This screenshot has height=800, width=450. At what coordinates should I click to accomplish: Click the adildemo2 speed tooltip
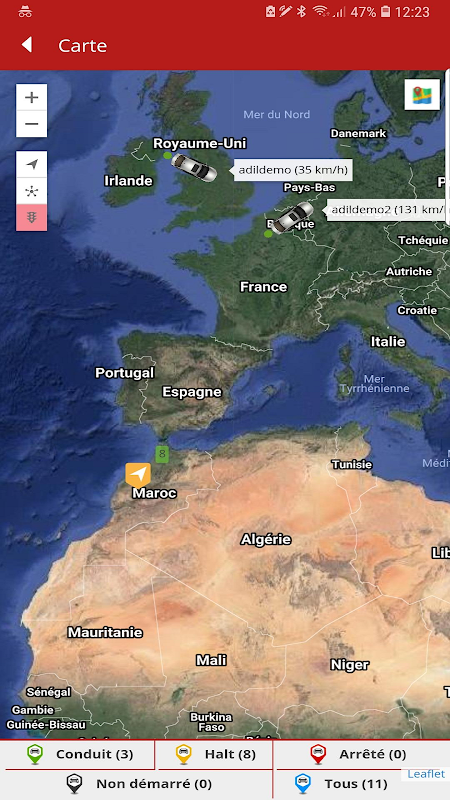tap(388, 209)
